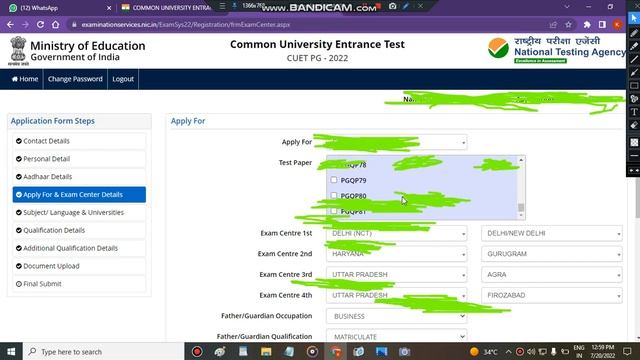Open Chrome side panel
Screen dimensions: 640x360
tap(602, 24)
